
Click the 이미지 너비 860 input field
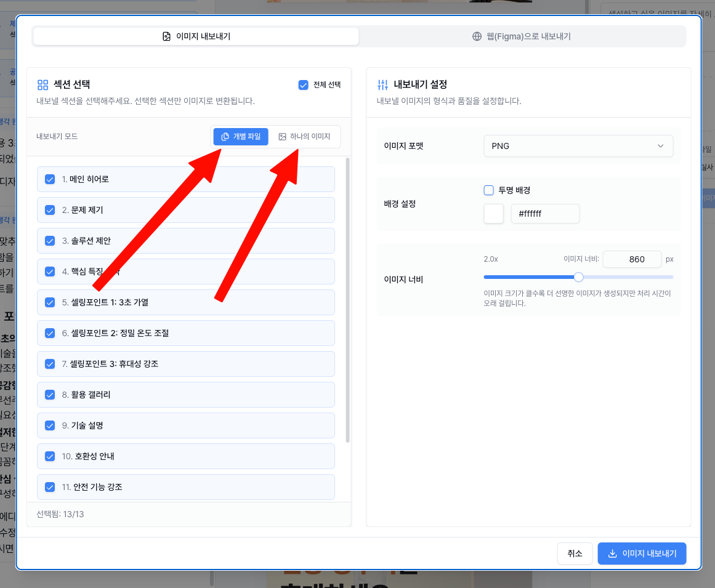coord(631,259)
